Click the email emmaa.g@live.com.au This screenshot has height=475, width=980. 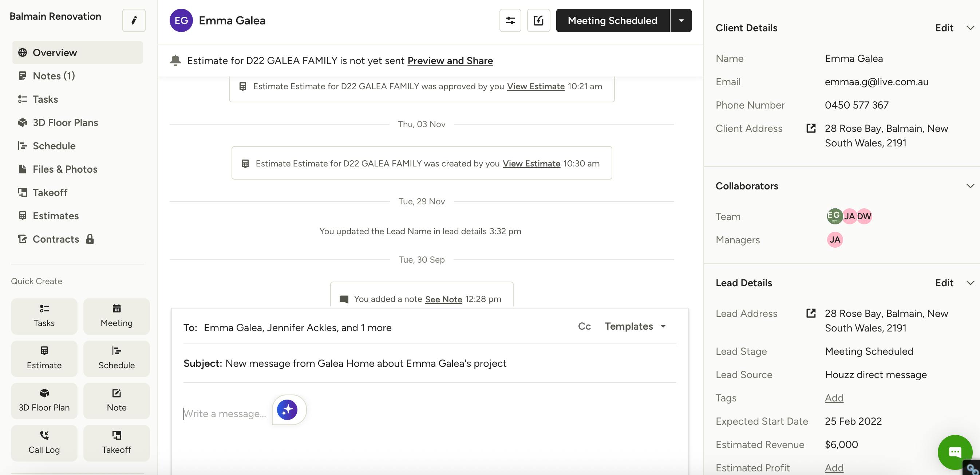coord(877,82)
